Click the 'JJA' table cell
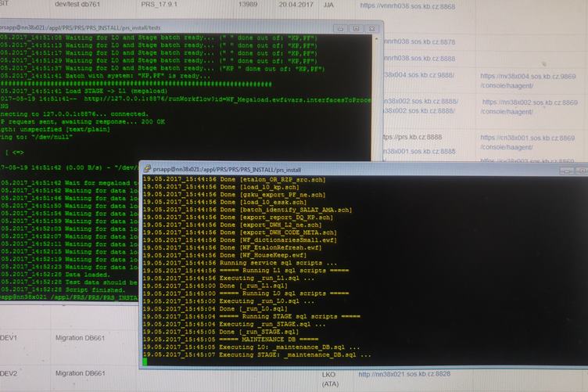Screen dimensions: 588x392 tap(328, 5)
